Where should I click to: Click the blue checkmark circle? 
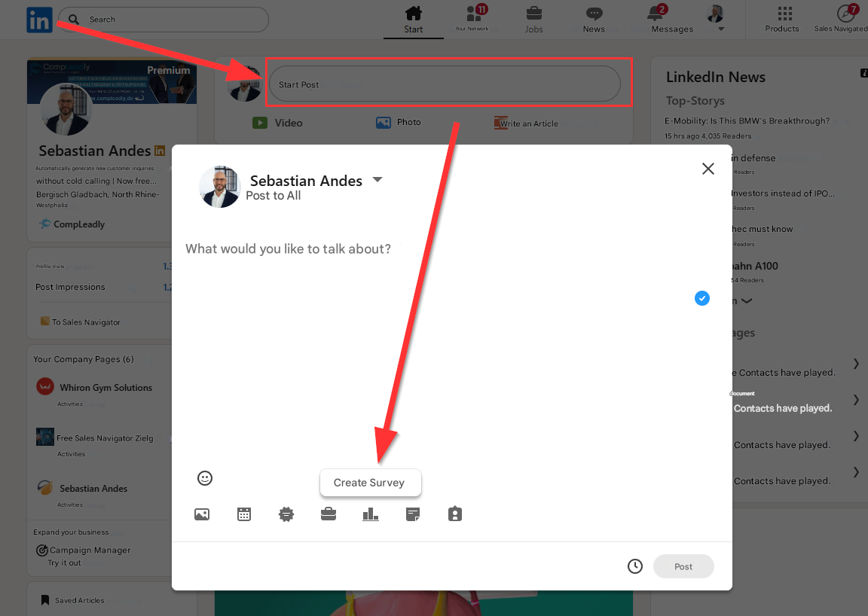pos(701,298)
